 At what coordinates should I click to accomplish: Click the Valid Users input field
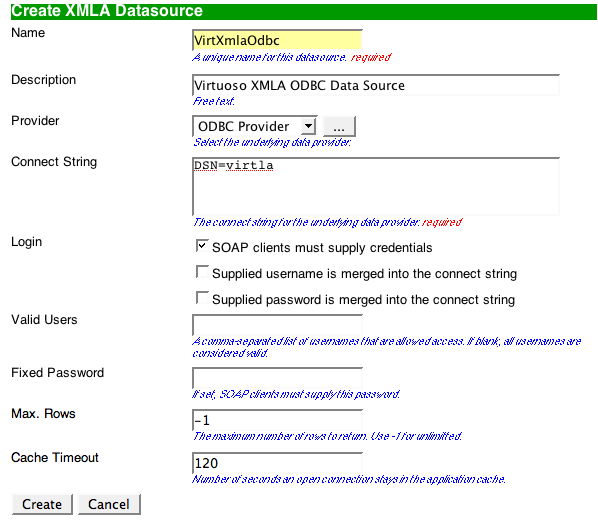click(277, 325)
